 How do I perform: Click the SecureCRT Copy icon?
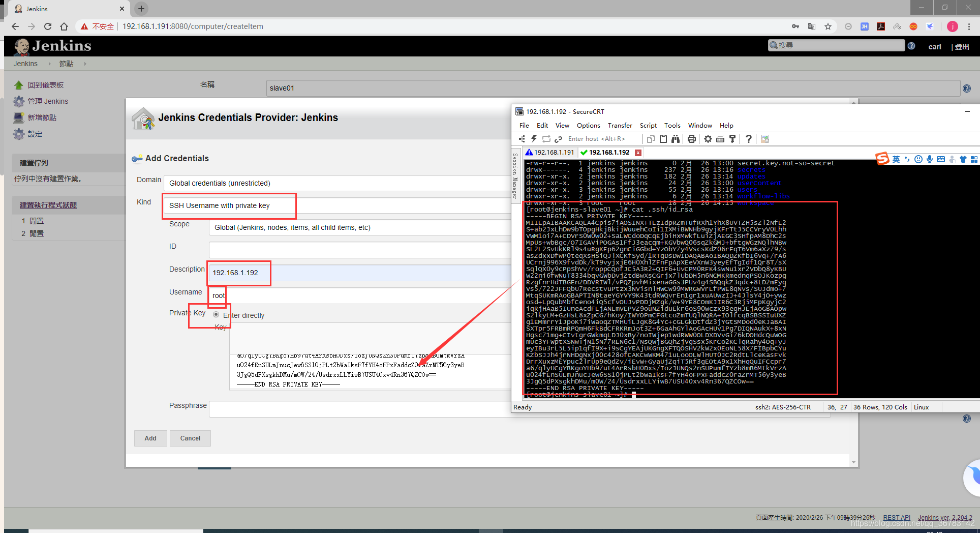click(x=651, y=139)
